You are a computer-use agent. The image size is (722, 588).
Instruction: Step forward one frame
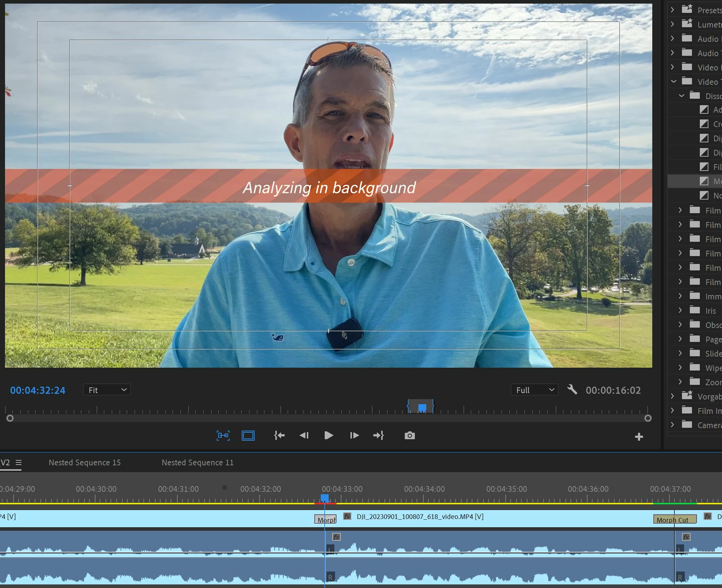point(354,435)
